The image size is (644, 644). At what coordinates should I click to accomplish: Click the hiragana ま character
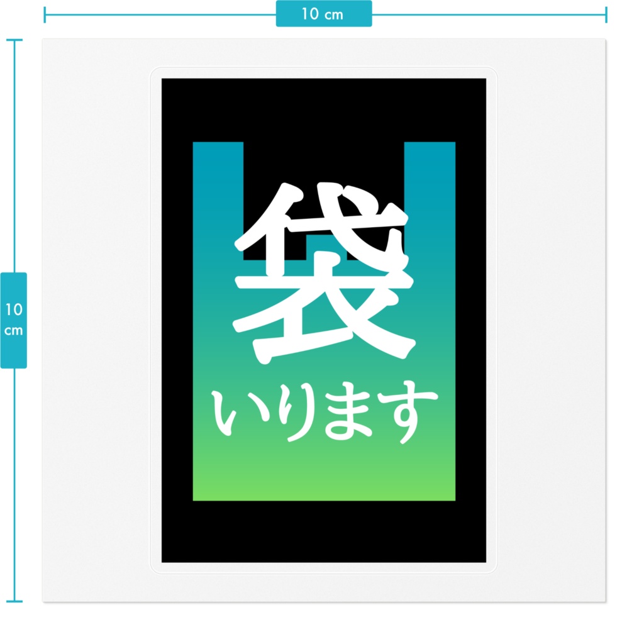tap(348, 411)
